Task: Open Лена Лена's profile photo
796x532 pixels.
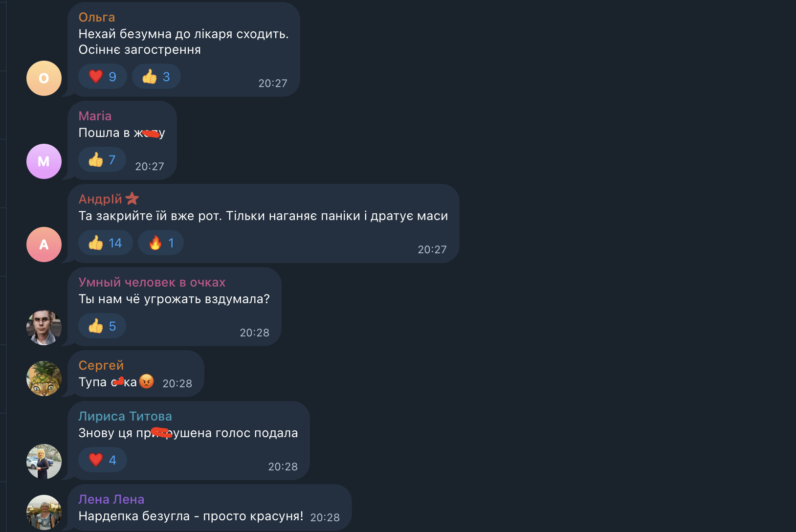Action: [44, 512]
